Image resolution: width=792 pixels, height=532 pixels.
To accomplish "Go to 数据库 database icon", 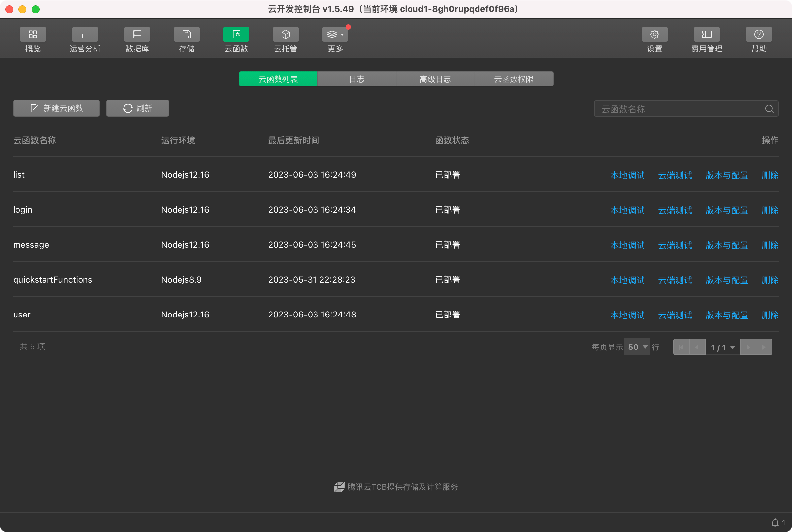I will (x=137, y=34).
